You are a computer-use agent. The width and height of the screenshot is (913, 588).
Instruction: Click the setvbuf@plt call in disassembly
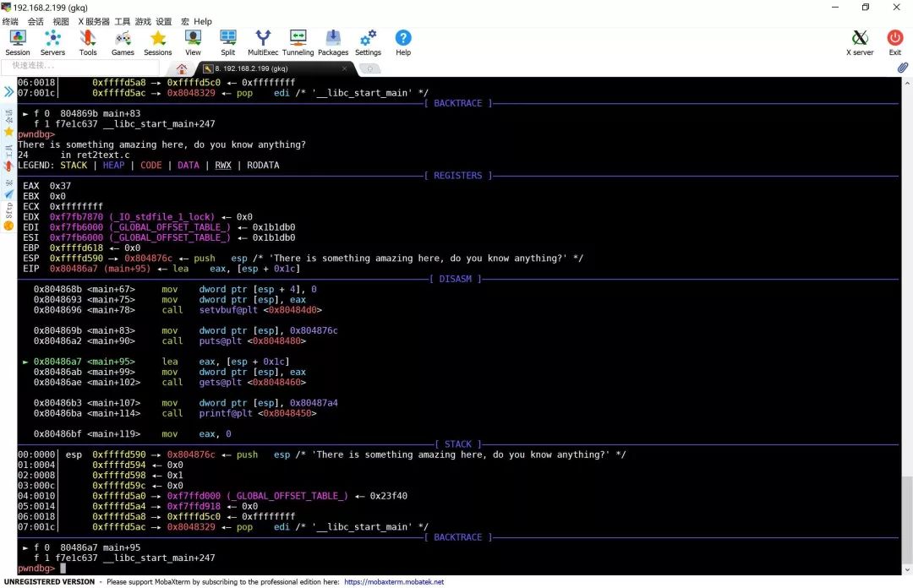[228, 310]
